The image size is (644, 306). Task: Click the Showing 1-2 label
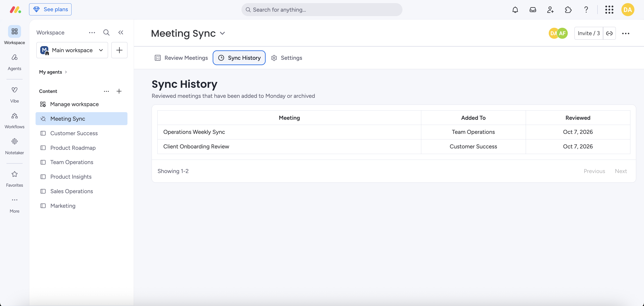click(x=173, y=171)
